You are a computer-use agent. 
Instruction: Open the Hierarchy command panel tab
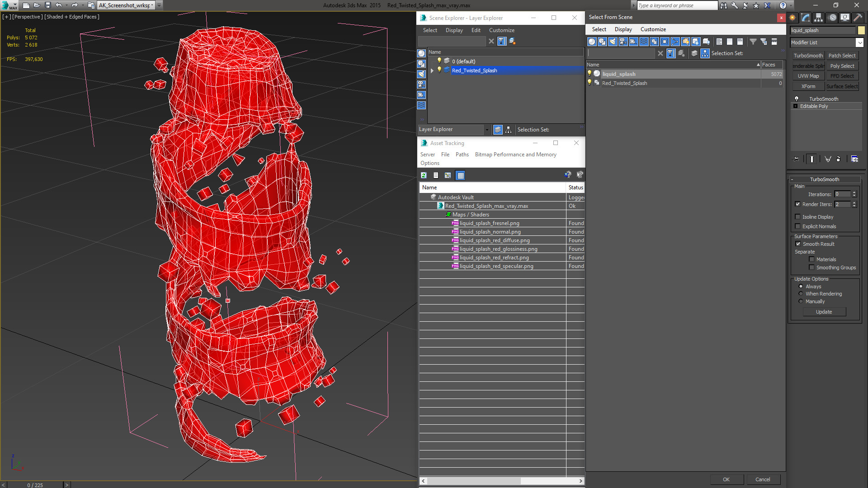click(x=819, y=18)
